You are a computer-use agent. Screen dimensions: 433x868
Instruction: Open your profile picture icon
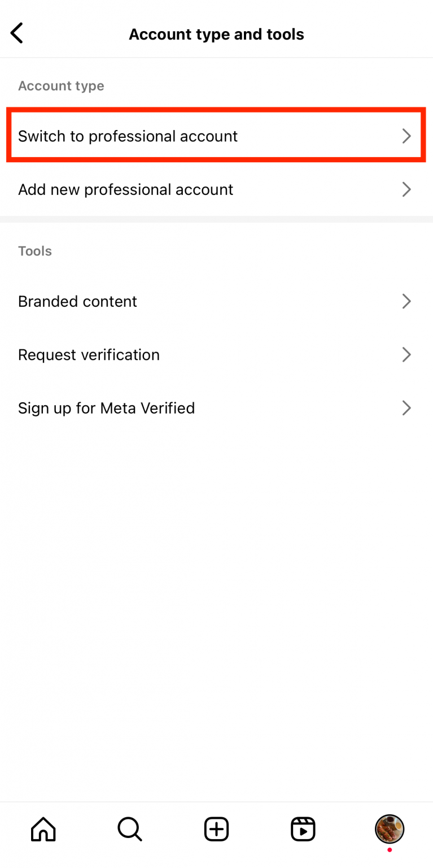click(389, 829)
